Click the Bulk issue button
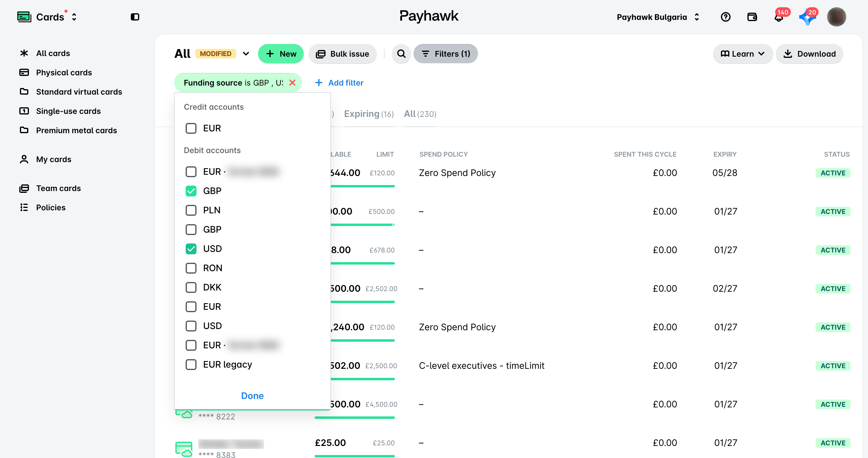 342,54
